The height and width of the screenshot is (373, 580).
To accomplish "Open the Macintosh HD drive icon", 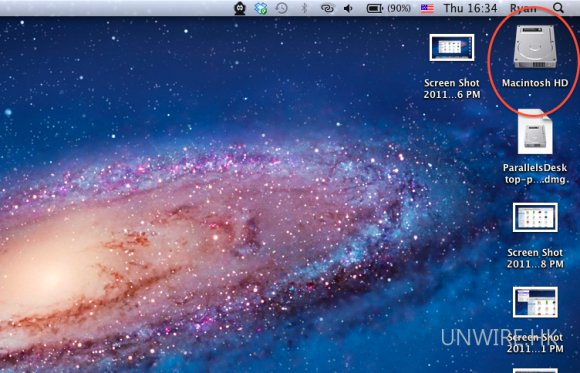I will click(535, 47).
